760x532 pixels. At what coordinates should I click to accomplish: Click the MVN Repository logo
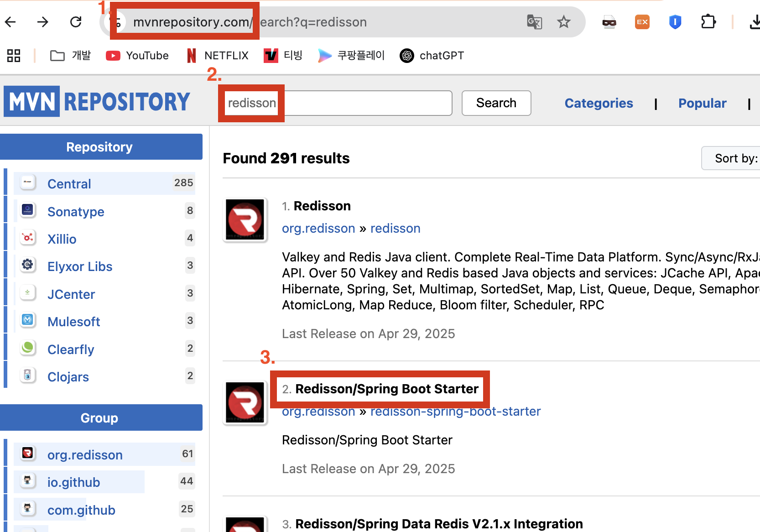pos(97,101)
